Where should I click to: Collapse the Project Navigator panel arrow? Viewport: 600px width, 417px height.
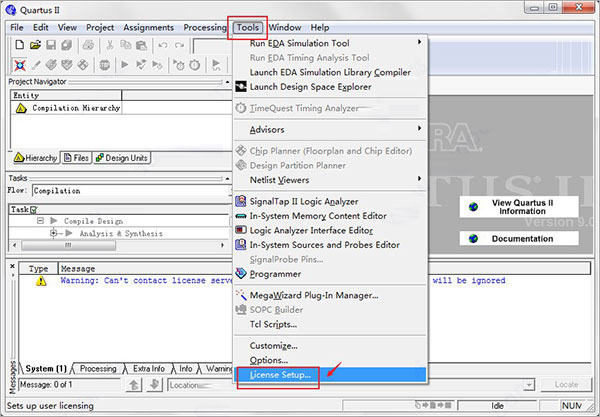tap(227, 82)
